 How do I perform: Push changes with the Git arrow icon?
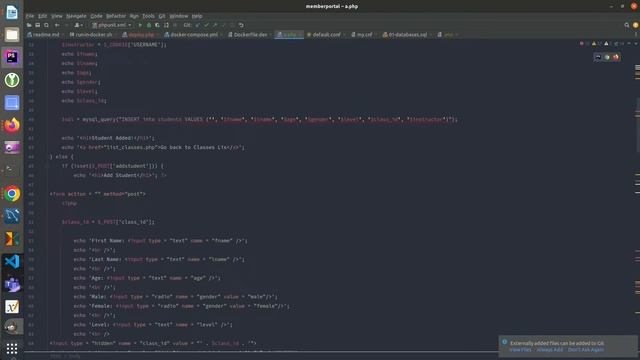pos(215,25)
